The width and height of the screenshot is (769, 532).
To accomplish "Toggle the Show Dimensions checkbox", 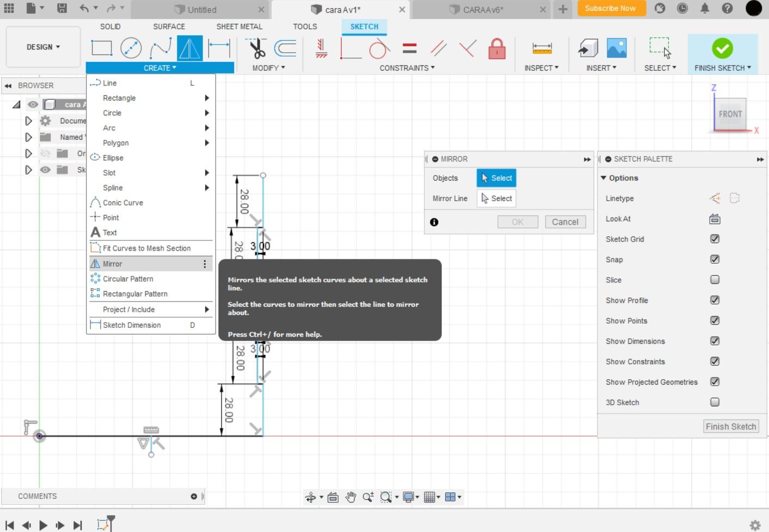I will pos(715,341).
